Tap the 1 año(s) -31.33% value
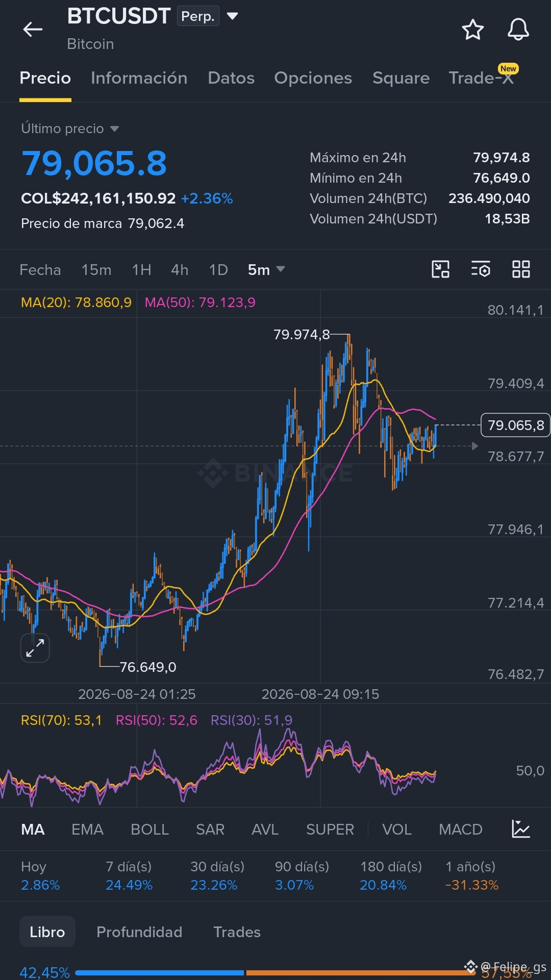This screenshot has width=551, height=980. pyautogui.click(x=472, y=885)
